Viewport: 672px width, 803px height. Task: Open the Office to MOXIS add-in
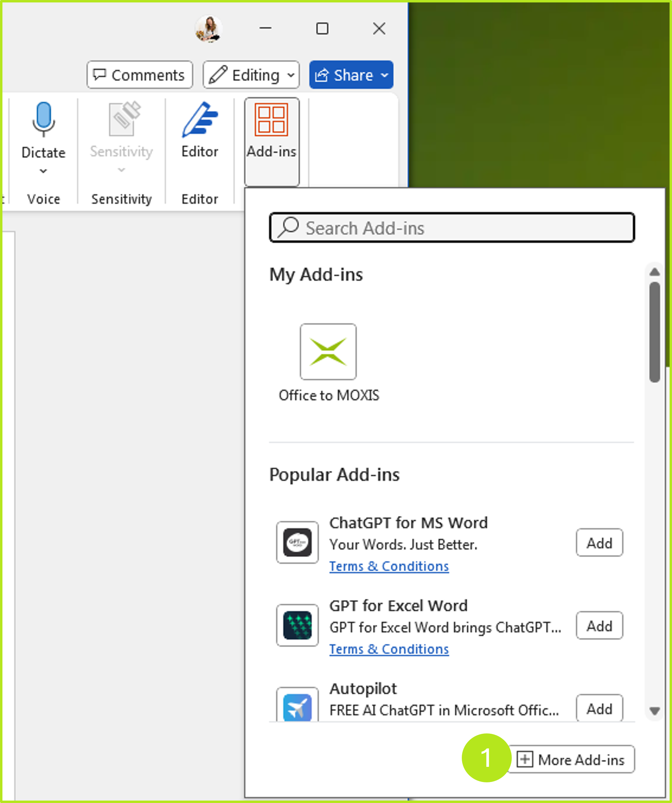click(328, 351)
